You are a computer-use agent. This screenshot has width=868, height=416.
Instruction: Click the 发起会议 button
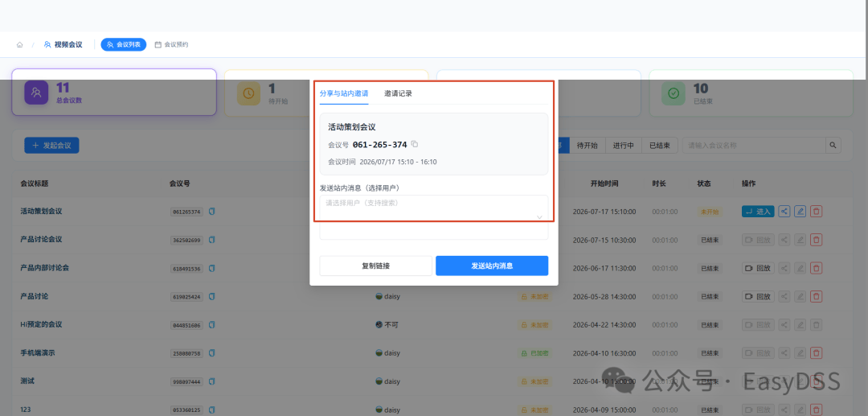51,145
